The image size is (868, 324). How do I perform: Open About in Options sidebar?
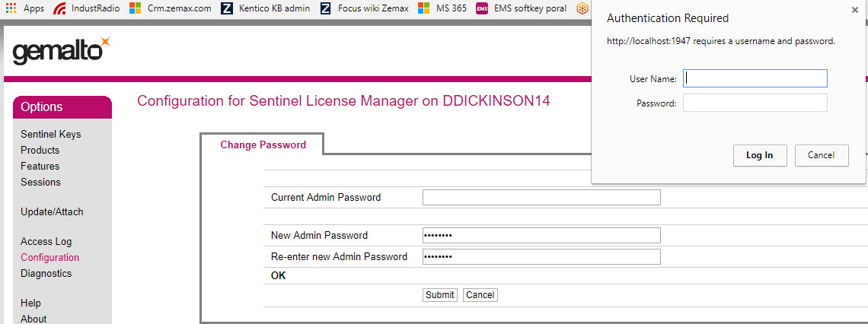(x=34, y=319)
